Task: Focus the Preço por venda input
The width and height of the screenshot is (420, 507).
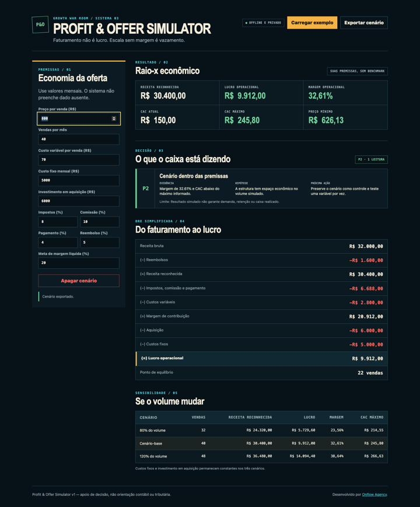Action: (x=79, y=118)
